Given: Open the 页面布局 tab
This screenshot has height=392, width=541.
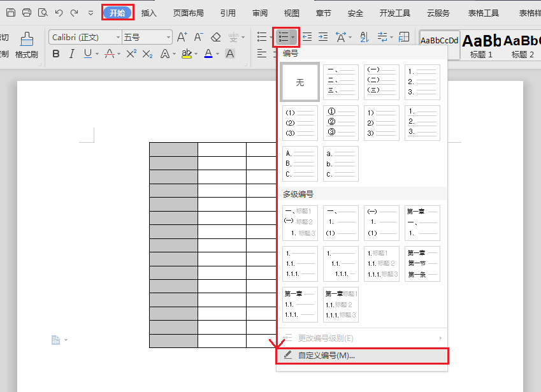Looking at the screenshot, I should tap(189, 13).
